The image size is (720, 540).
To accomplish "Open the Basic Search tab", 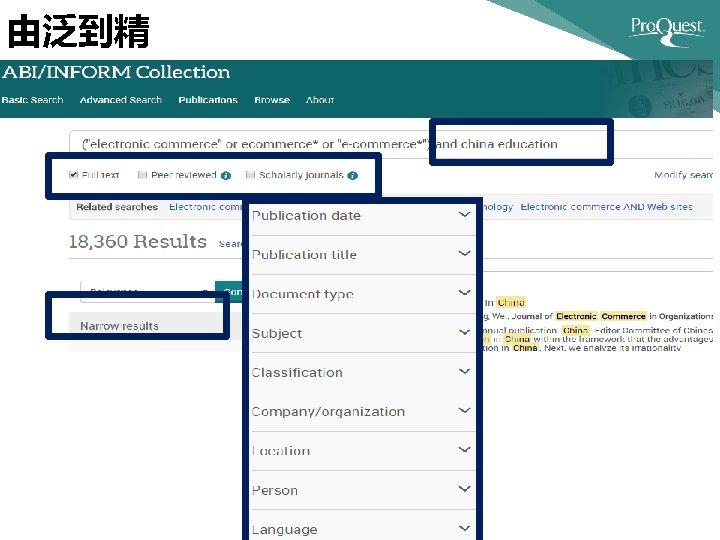I will [32, 100].
